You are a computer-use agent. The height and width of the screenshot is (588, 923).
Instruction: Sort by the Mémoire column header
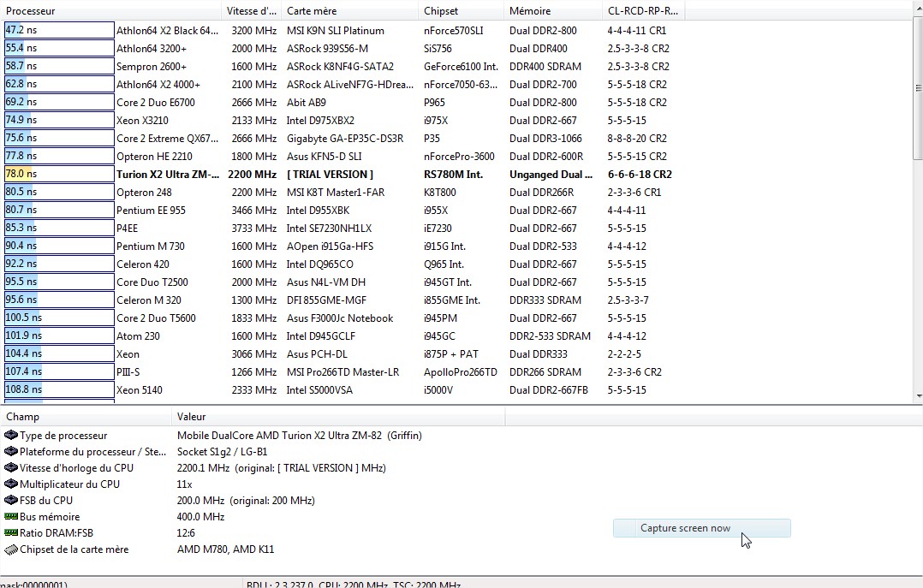[553, 10]
